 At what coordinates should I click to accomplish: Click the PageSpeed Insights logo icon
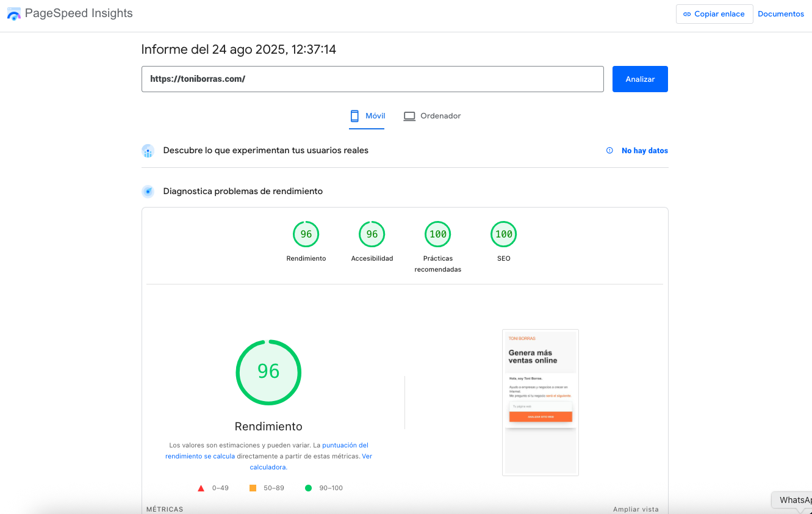tap(13, 14)
